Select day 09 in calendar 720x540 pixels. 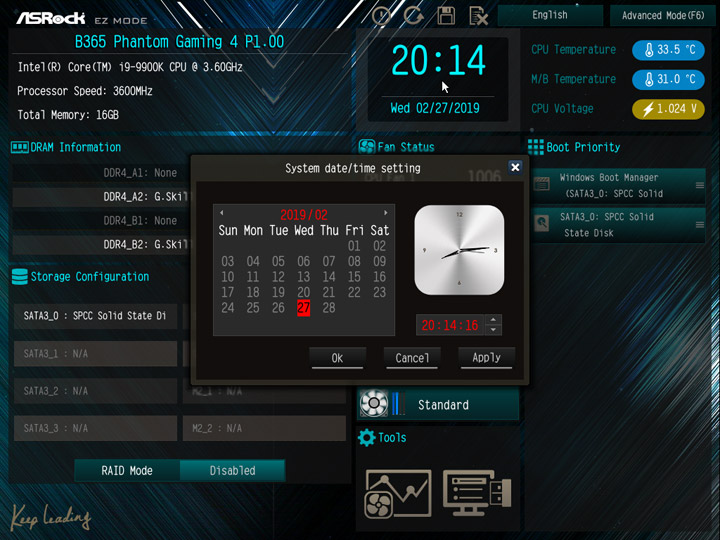[379, 261]
